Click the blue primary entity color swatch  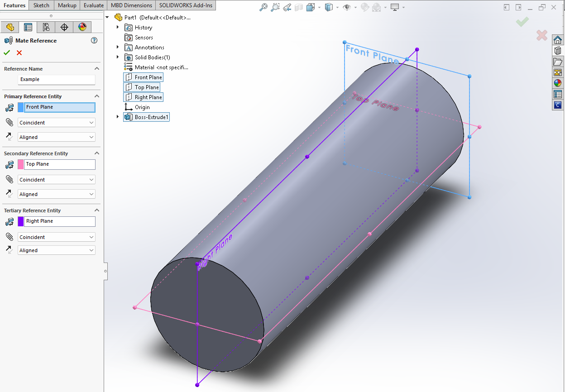[20, 107]
